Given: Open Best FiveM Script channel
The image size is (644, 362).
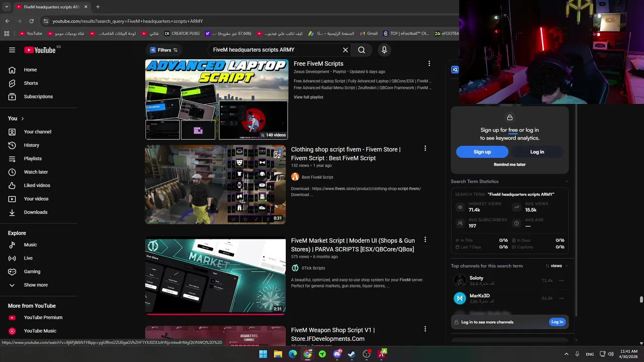Looking at the screenshot, I should tap(317, 177).
